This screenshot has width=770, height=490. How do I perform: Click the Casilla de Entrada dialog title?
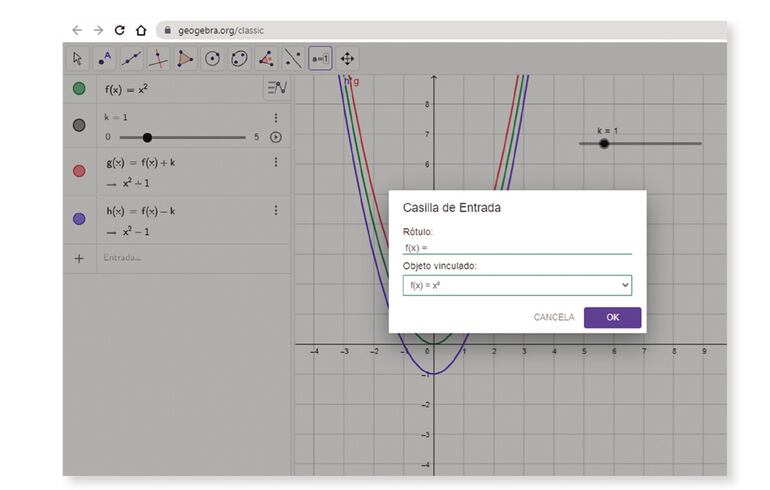click(x=452, y=208)
